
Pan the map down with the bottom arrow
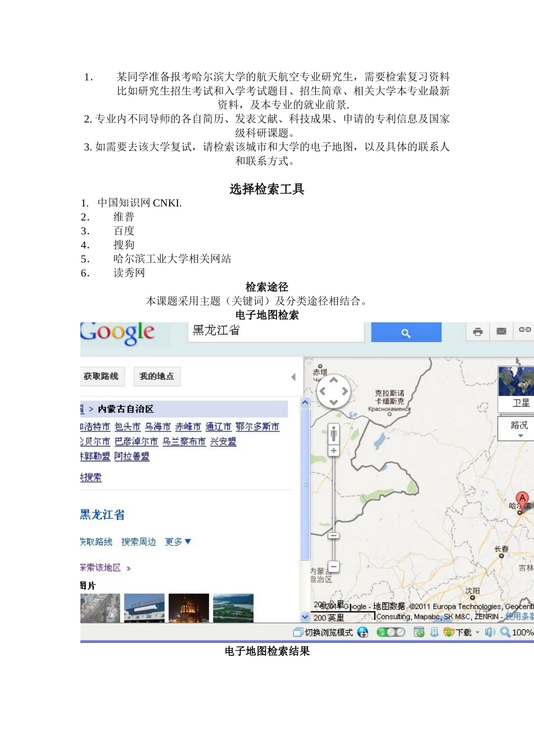(333, 402)
